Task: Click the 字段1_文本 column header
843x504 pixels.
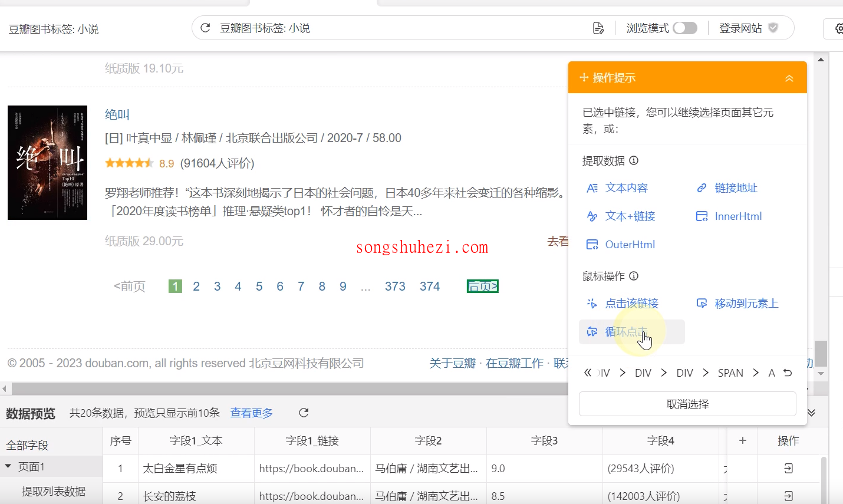Action: coord(196,441)
